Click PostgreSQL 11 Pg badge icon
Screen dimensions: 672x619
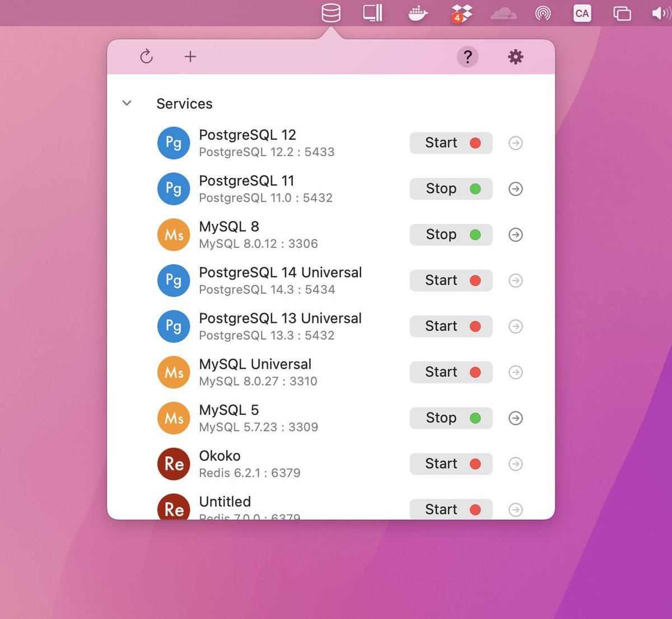point(174,189)
